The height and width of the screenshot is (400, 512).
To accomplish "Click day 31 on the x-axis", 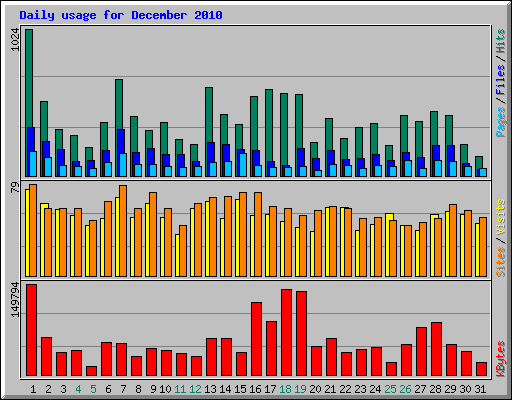I will pos(480,389).
